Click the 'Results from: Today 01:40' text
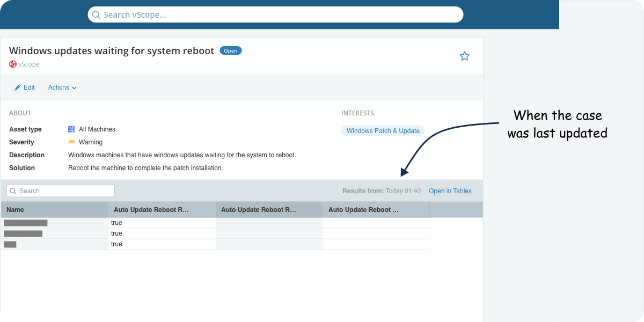Viewport: 644px width, 322px height. coord(382,191)
